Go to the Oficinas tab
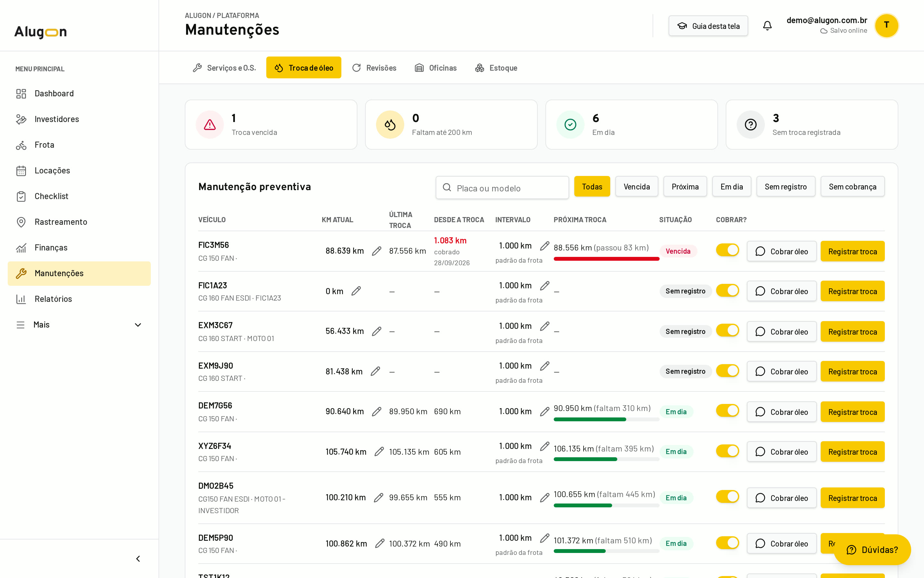Image resolution: width=924 pixels, height=578 pixels. tap(436, 68)
